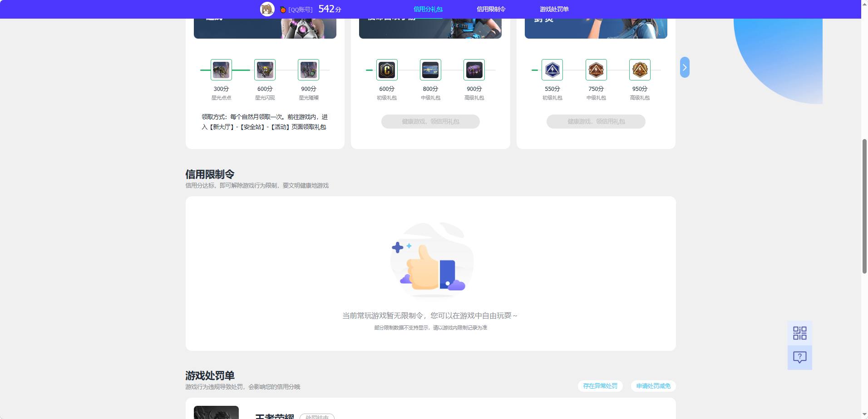Viewport: 868px width, 419px height.
Task: Click the 900分 星光璀璨 reward icon
Action: (x=308, y=70)
